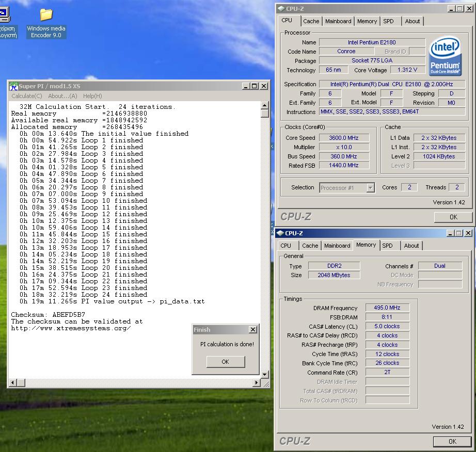Viewport: 476px width, 452px height.
Task: Open About tab in bottom CPU-Z
Action: [x=411, y=246]
